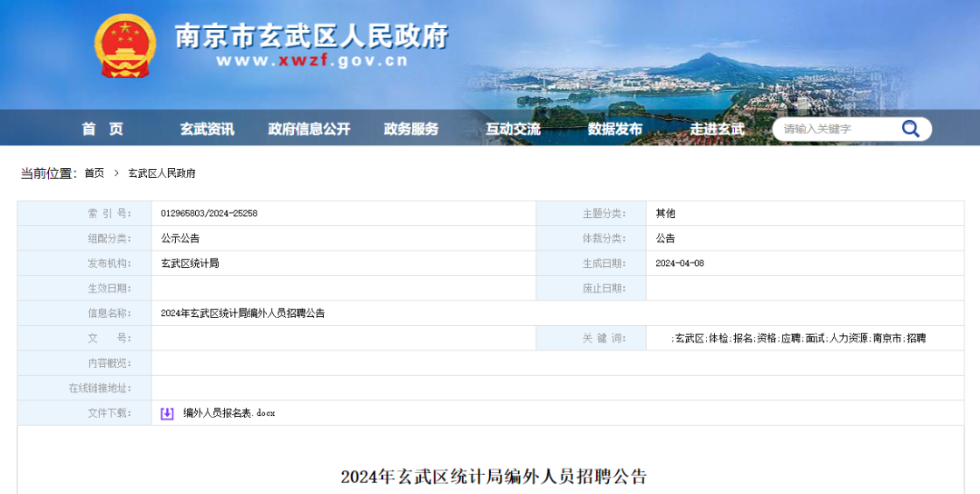Click the 文件下载 label cell
The width and height of the screenshot is (980, 494).
coord(84,413)
